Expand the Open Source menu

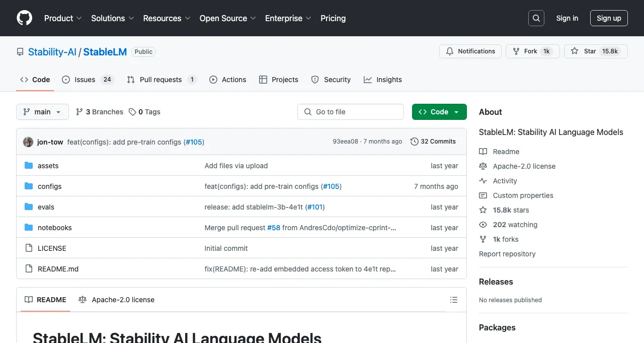point(228,18)
